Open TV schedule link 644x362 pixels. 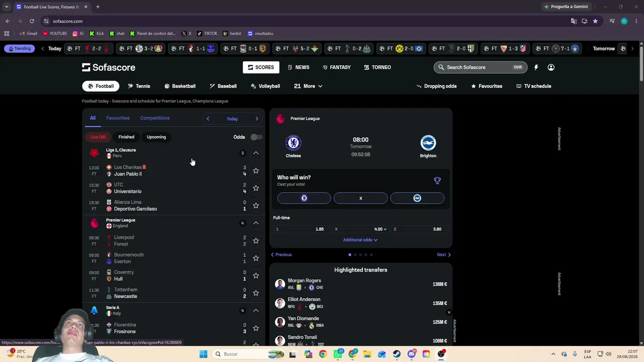(534, 86)
